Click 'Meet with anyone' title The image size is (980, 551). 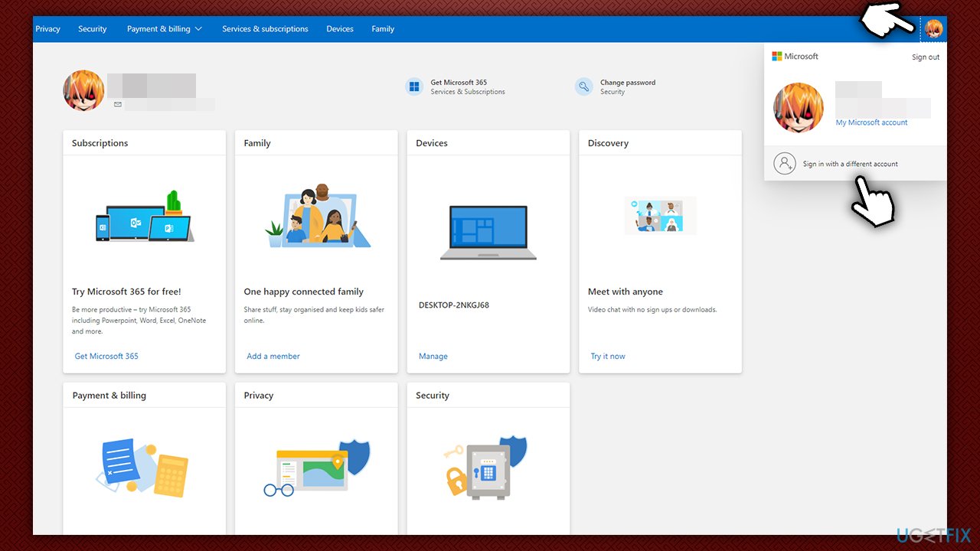[626, 292]
